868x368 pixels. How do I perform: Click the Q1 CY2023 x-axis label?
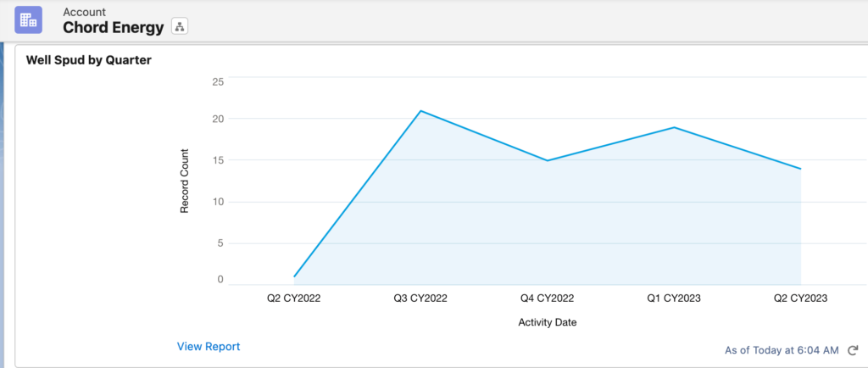pyautogui.click(x=674, y=298)
